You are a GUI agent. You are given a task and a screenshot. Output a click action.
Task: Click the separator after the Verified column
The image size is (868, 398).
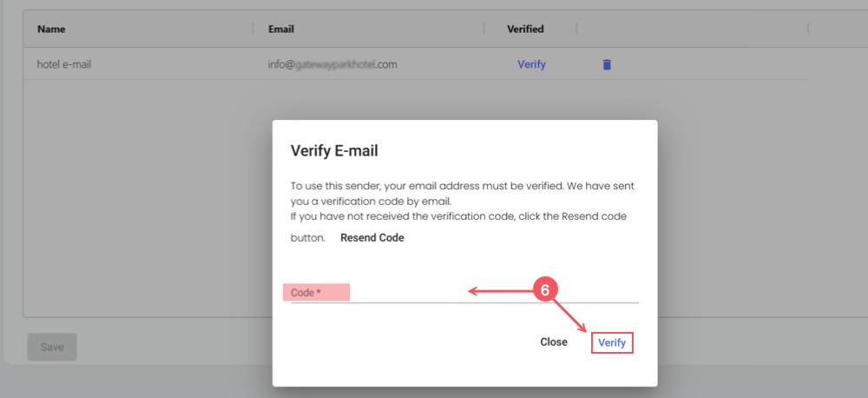tap(576, 29)
